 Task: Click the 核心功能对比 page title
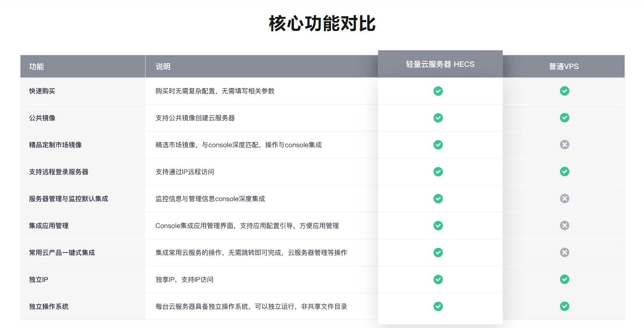[322, 23]
